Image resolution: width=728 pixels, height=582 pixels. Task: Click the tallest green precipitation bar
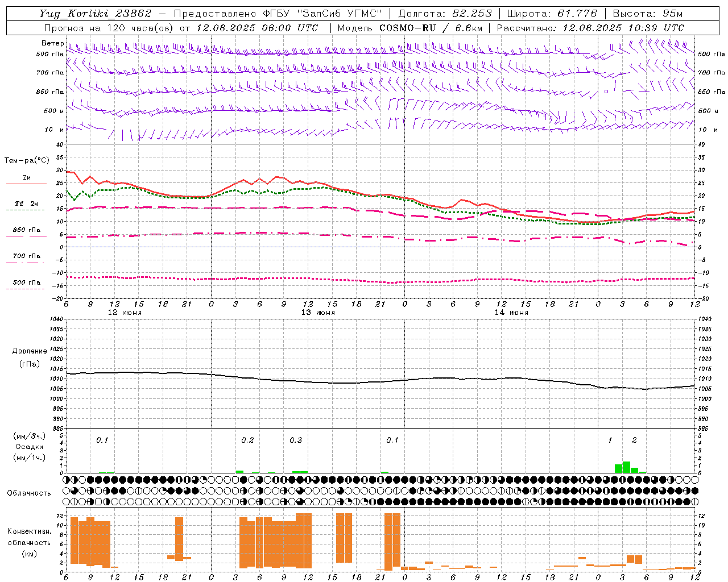(x=626, y=467)
